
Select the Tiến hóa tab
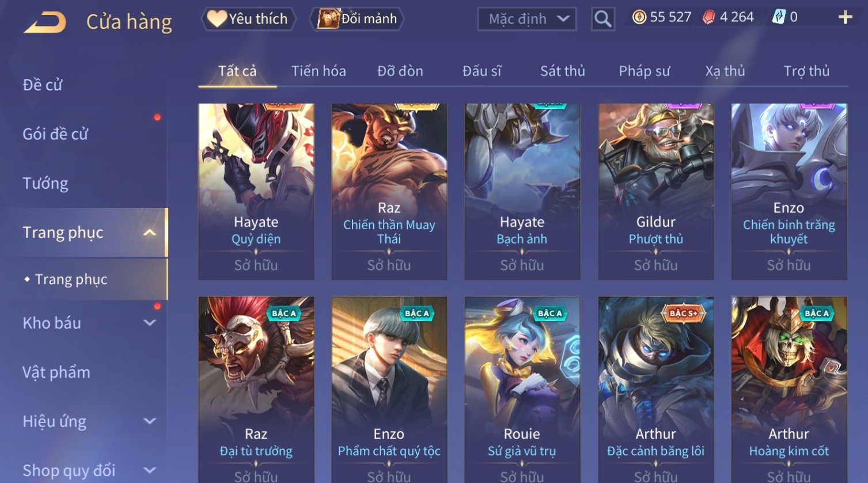click(319, 71)
